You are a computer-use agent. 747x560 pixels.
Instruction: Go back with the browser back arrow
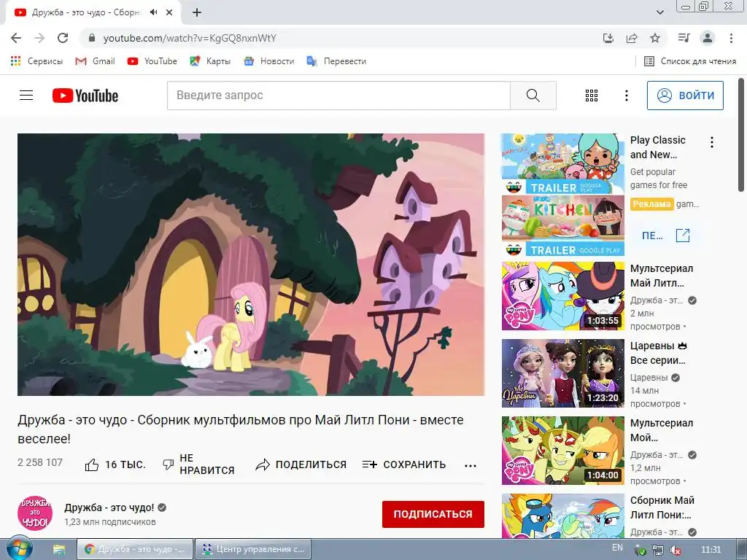click(16, 38)
